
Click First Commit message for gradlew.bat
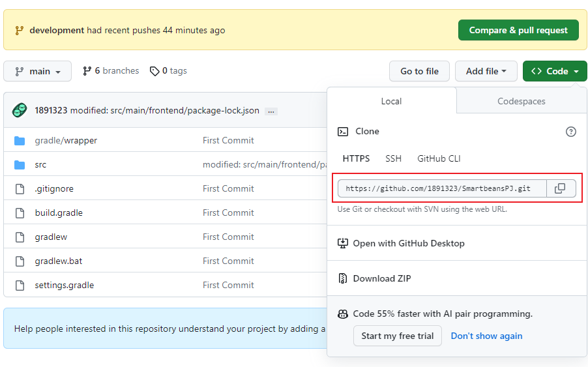click(x=228, y=261)
